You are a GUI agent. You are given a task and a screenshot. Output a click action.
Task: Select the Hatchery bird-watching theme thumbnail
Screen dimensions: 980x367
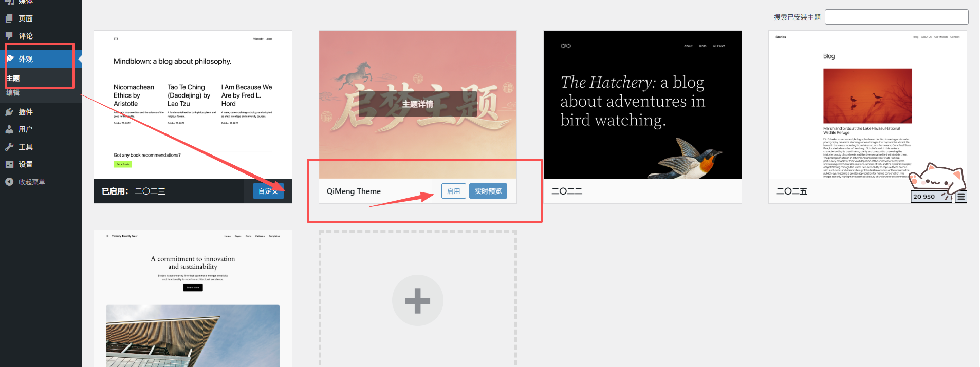click(x=642, y=105)
